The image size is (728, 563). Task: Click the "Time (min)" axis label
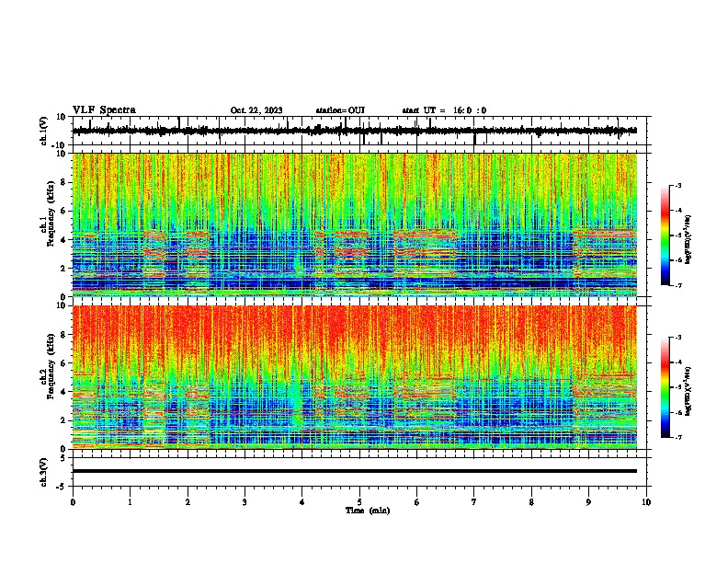[368, 511]
